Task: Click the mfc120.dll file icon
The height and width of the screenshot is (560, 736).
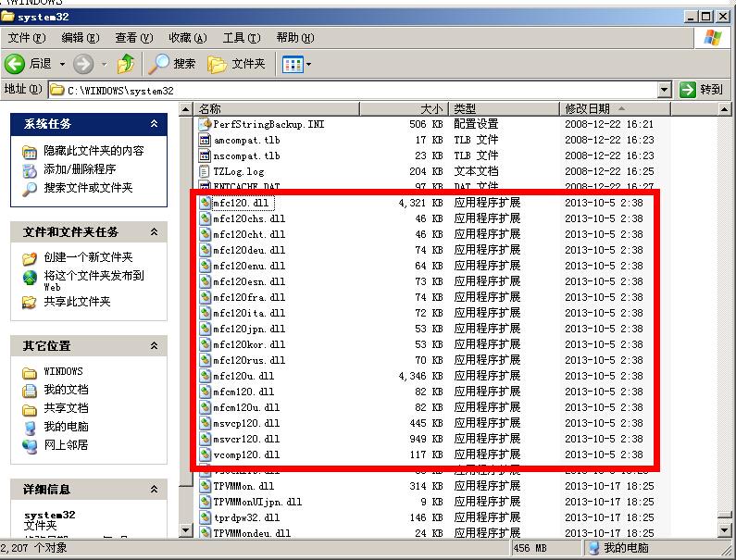Action: pos(205,203)
